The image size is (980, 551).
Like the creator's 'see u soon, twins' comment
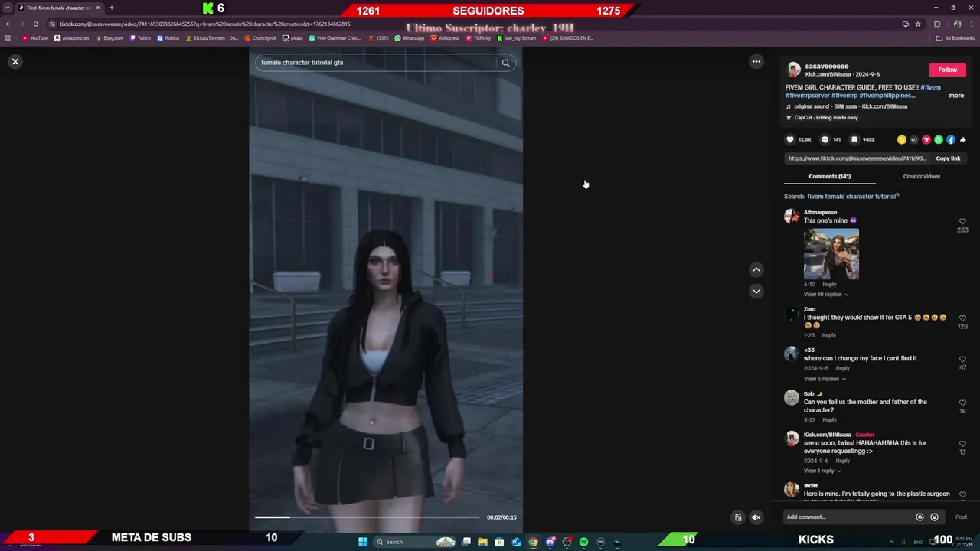tap(962, 443)
